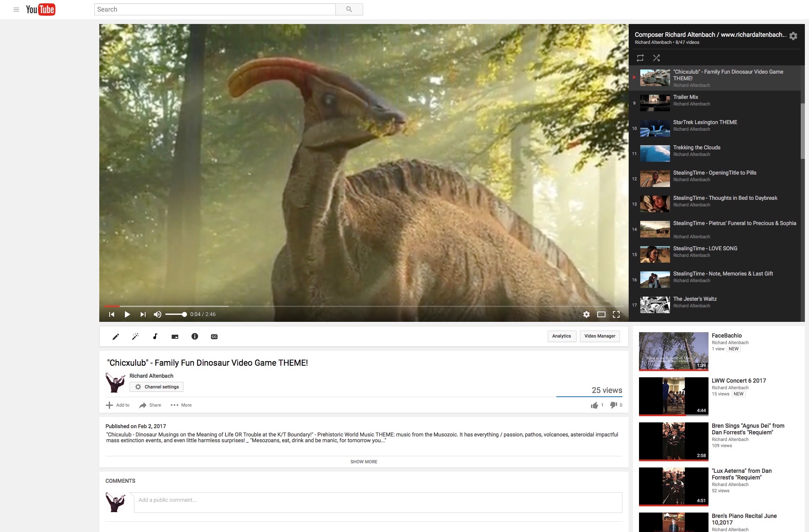Open Bren's Piano Recital June 10,2017
809x532 pixels.
[x=744, y=519]
